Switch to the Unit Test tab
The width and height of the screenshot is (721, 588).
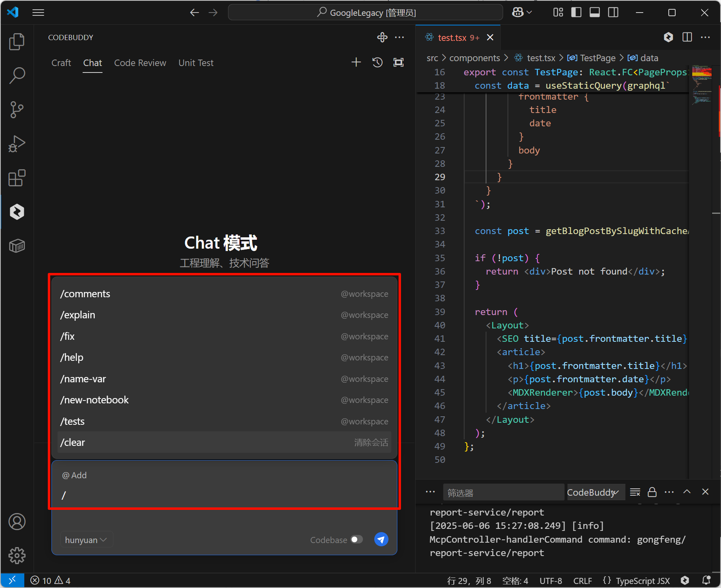pyautogui.click(x=196, y=63)
